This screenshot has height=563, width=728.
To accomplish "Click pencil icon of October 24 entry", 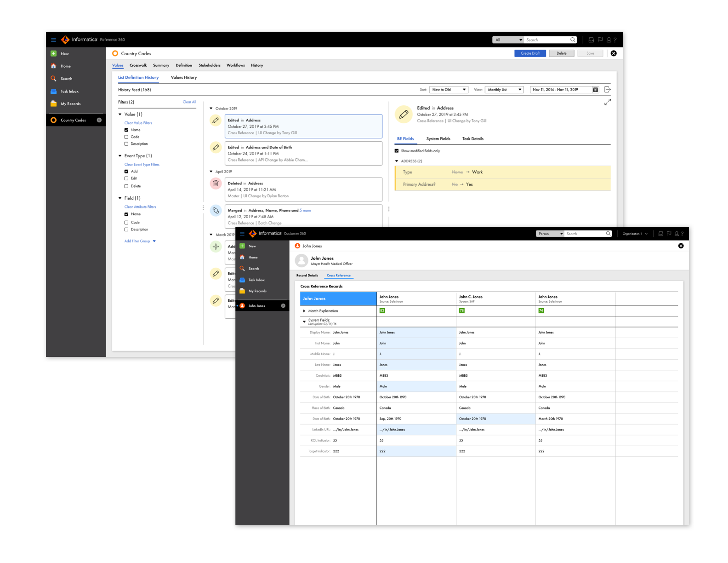I will [216, 148].
